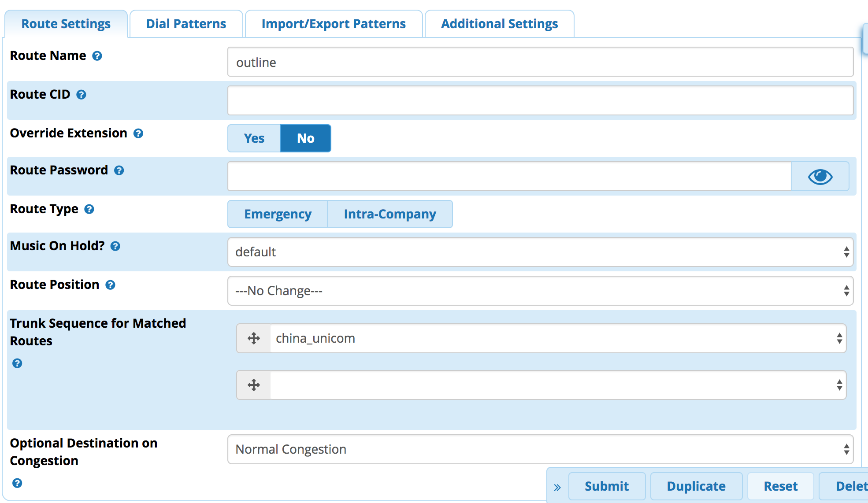
Task: Toggle Route Password visibility eye icon
Action: [822, 177]
